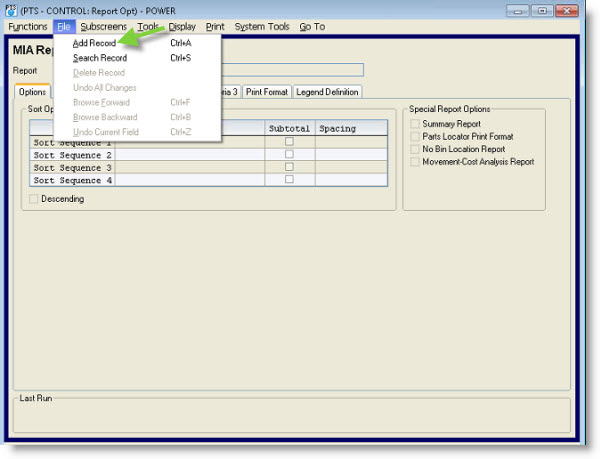Click Spacing cell for Sort Sequence 3

click(x=351, y=168)
